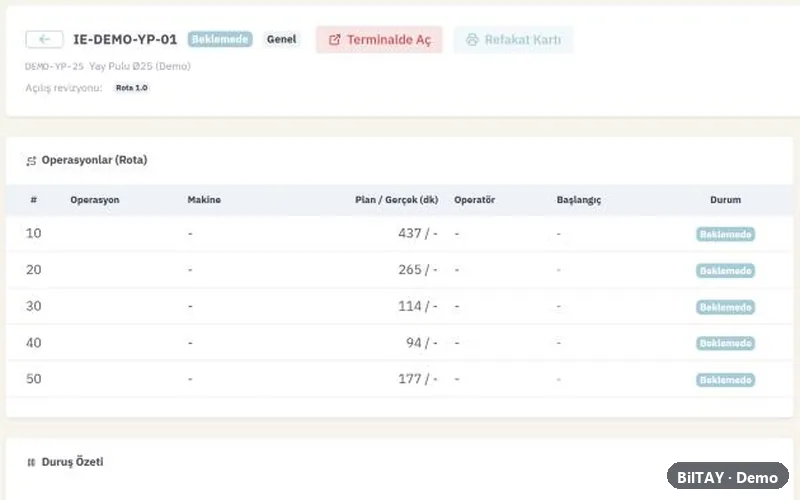800x500 pixels.
Task: Click the 177 / - plan time value
Action: (x=418, y=379)
